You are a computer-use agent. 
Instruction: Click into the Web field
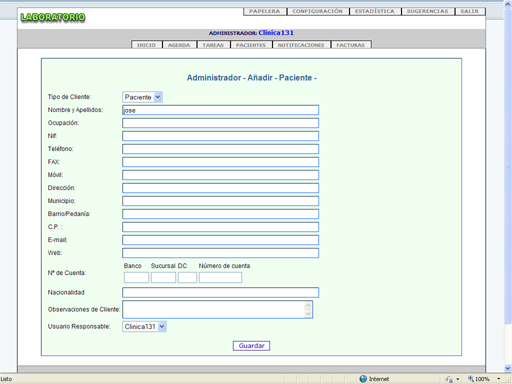(x=220, y=253)
